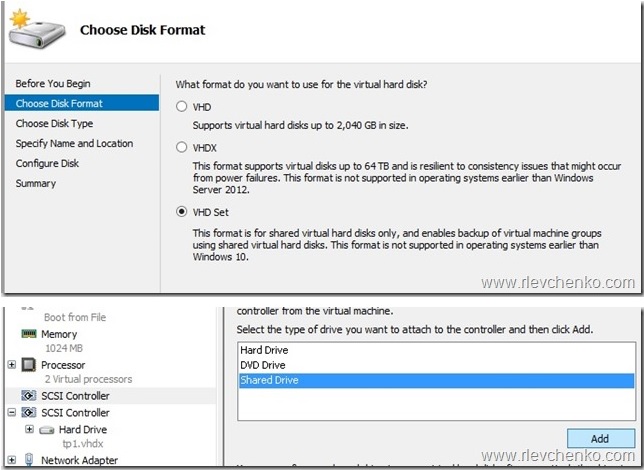Click the Hard Drive disk icon
644x470 pixels.
(47, 430)
